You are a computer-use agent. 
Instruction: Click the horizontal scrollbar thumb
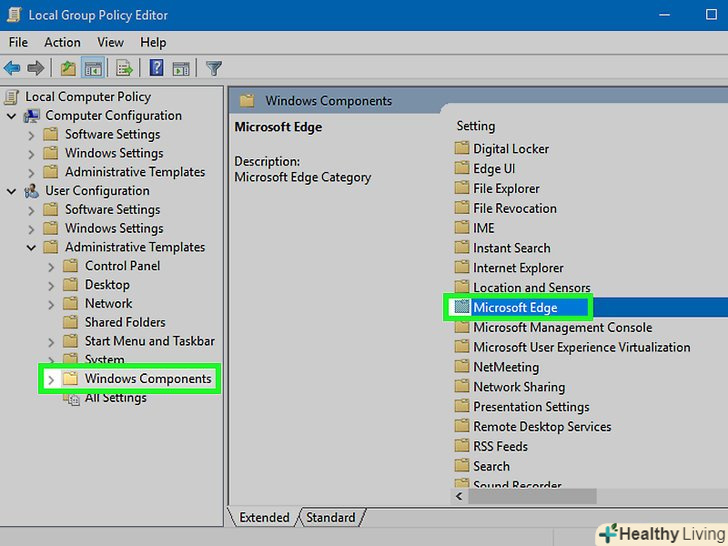(x=532, y=496)
